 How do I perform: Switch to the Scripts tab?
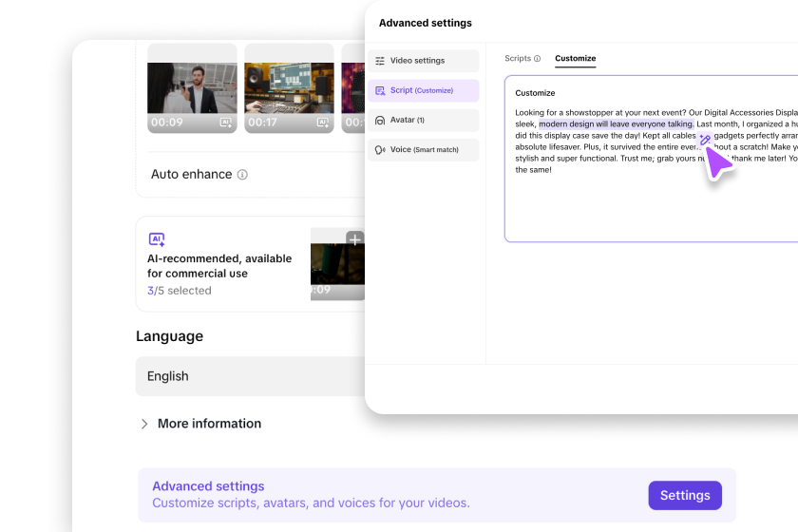pos(518,58)
